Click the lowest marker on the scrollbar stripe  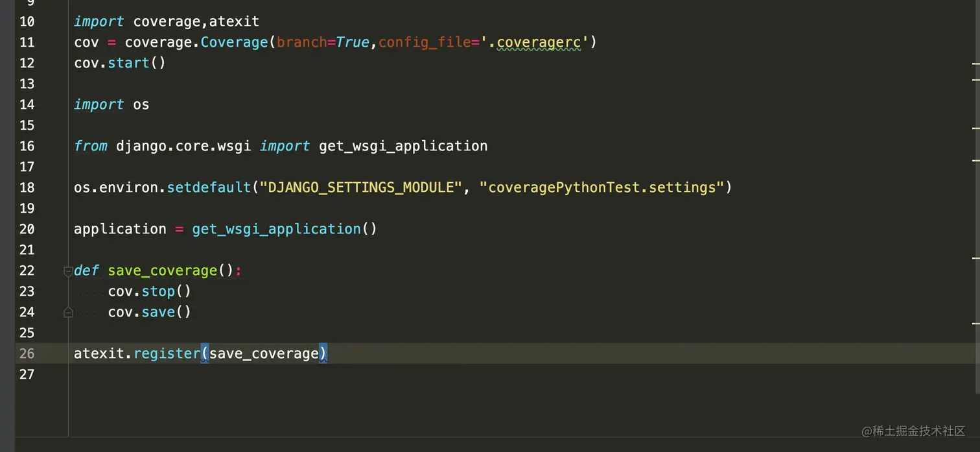click(x=975, y=323)
